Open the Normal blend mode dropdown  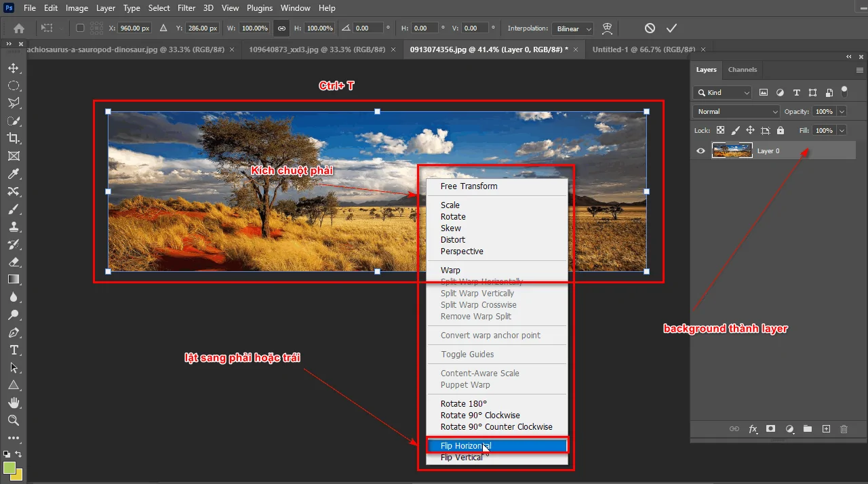736,111
